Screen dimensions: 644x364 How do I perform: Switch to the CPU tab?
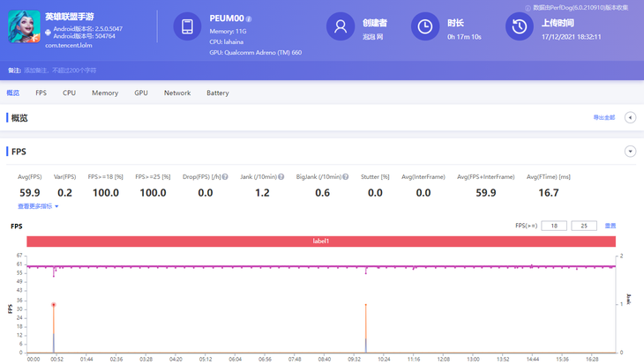pos(69,93)
